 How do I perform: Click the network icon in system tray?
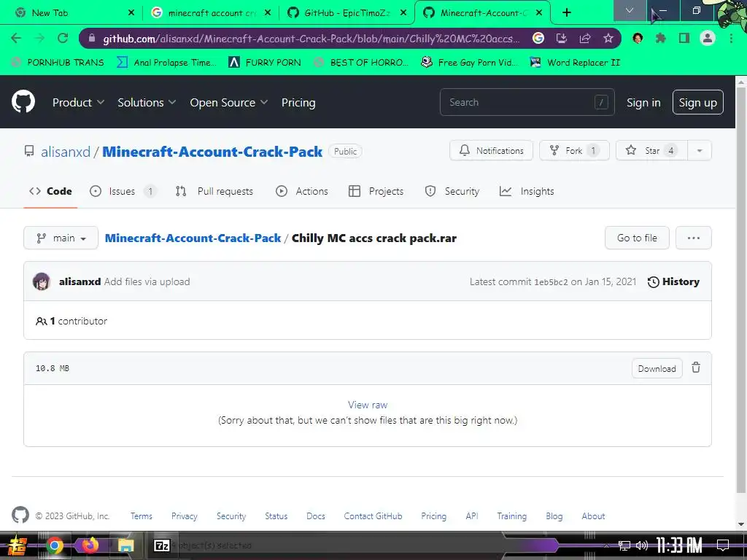pos(624,545)
